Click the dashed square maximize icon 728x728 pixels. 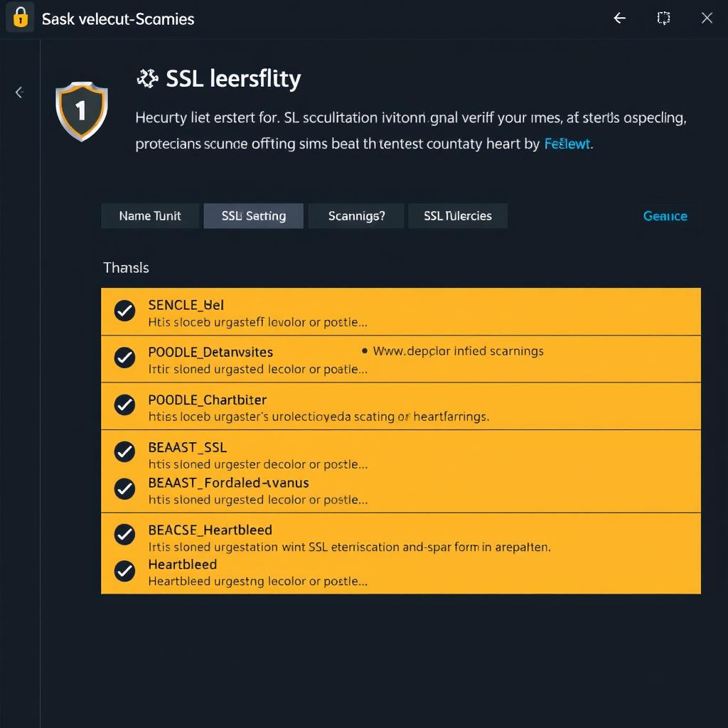(x=663, y=18)
